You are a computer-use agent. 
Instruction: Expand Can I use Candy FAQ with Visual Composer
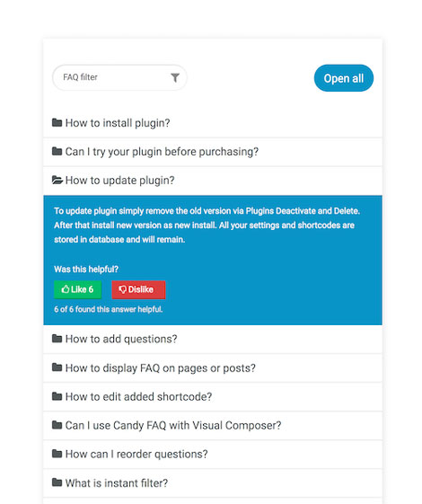pyautogui.click(x=213, y=426)
